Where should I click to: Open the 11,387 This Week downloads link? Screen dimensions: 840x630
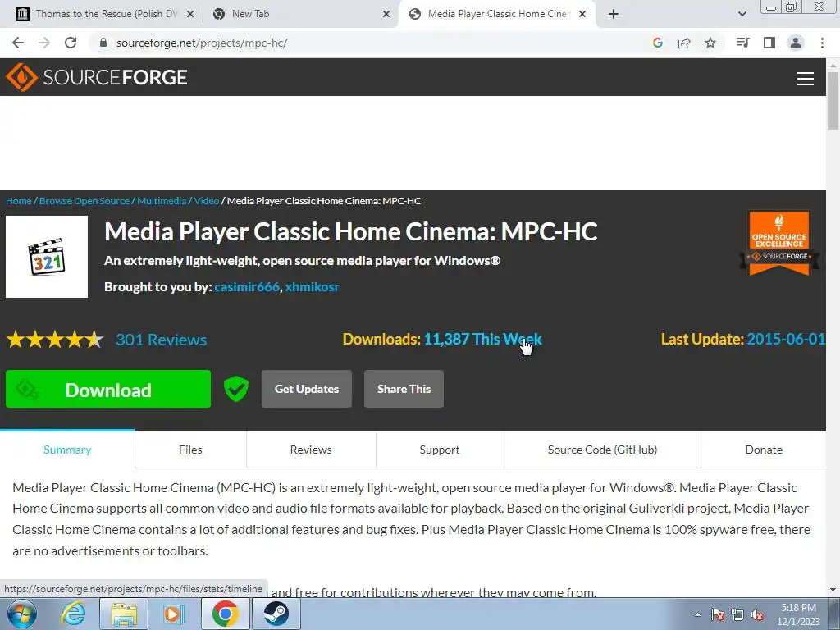482,339
